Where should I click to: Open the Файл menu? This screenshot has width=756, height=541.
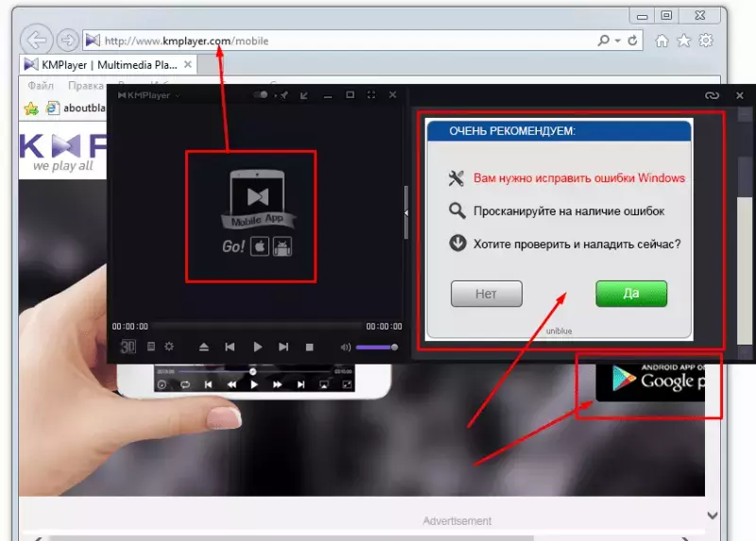coord(41,86)
